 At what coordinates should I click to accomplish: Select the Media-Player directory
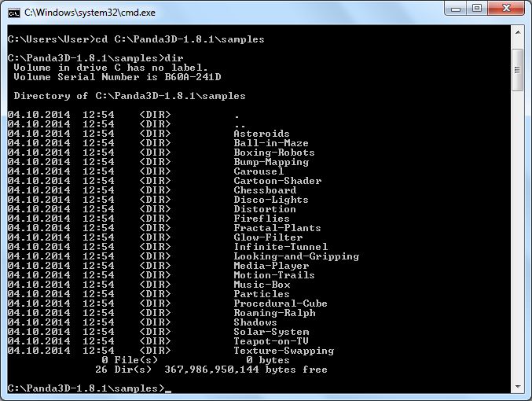(x=271, y=266)
